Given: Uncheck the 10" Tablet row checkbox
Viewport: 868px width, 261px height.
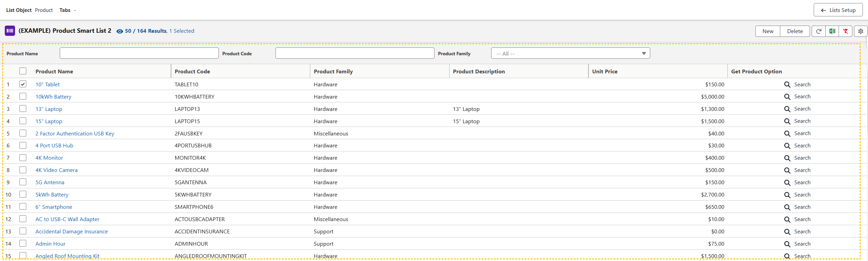Looking at the screenshot, I should 23,84.
